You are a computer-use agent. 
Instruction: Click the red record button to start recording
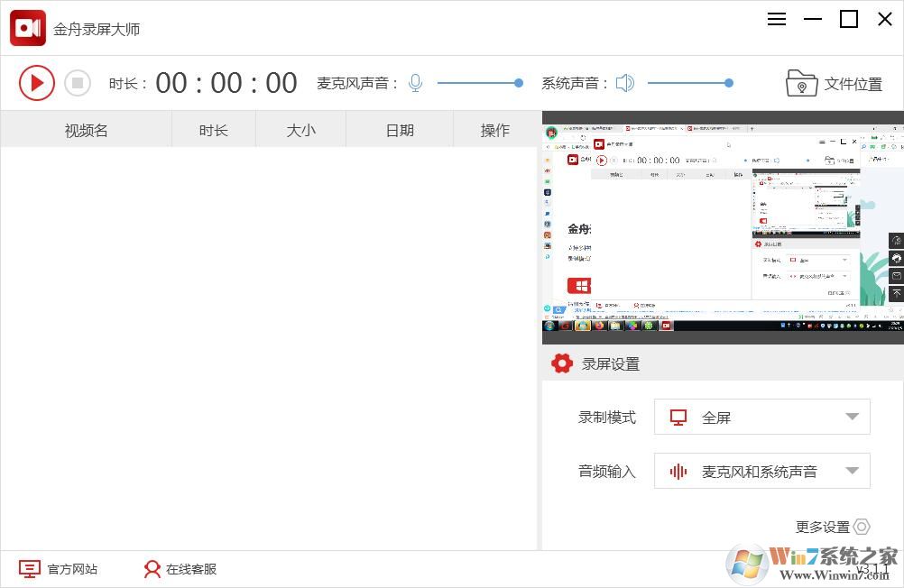click(x=36, y=83)
